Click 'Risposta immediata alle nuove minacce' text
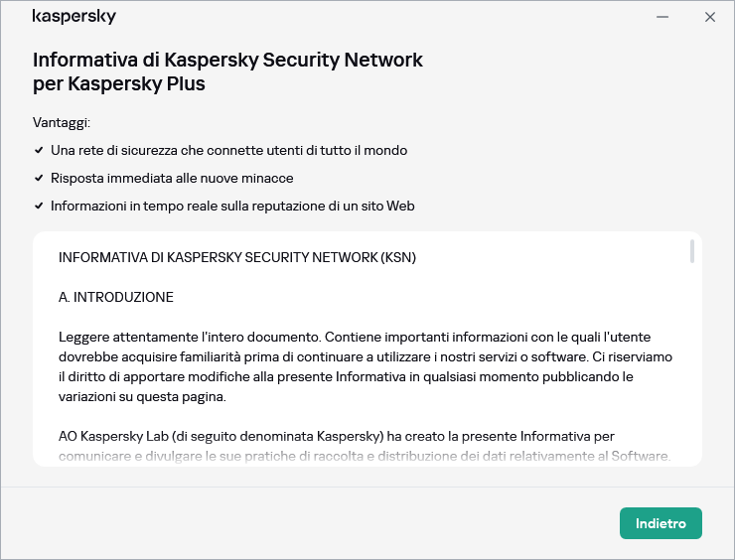This screenshot has width=735, height=560. coord(172,179)
